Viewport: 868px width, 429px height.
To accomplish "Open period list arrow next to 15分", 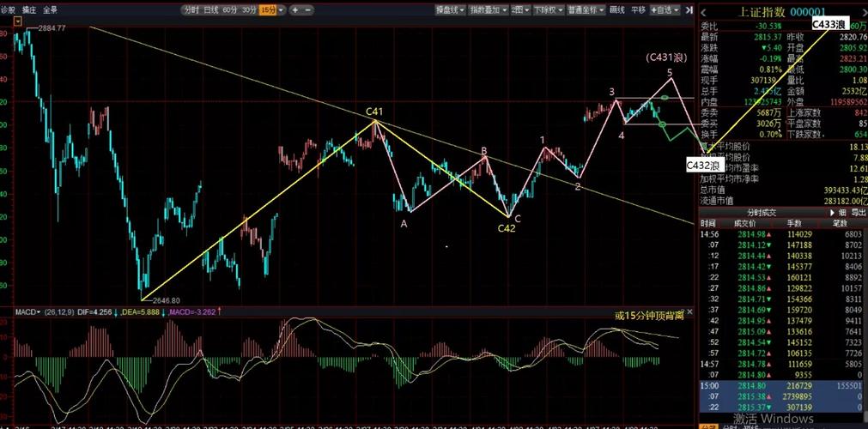I will 282,9.
